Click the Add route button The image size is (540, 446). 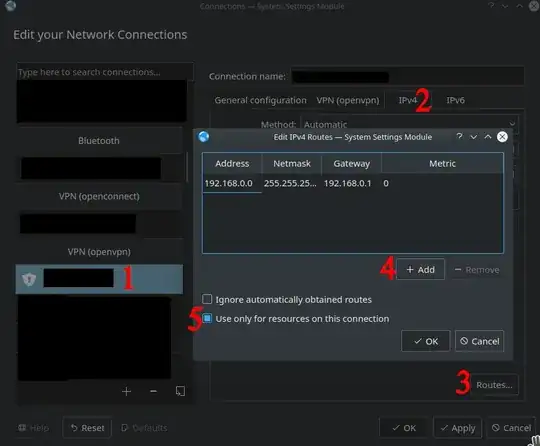point(420,269)
